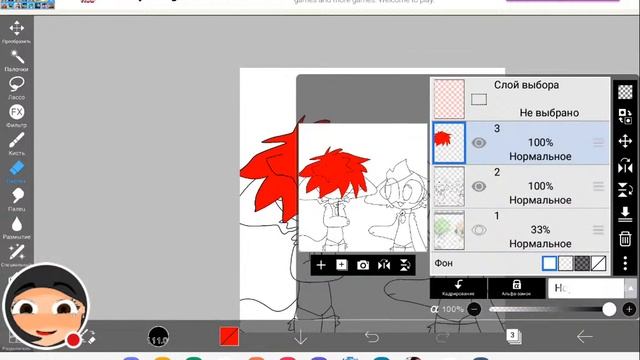The image size is (640, 360).
Task: Click layer 3 reorder handle
Action: click(x=598, y=143)
